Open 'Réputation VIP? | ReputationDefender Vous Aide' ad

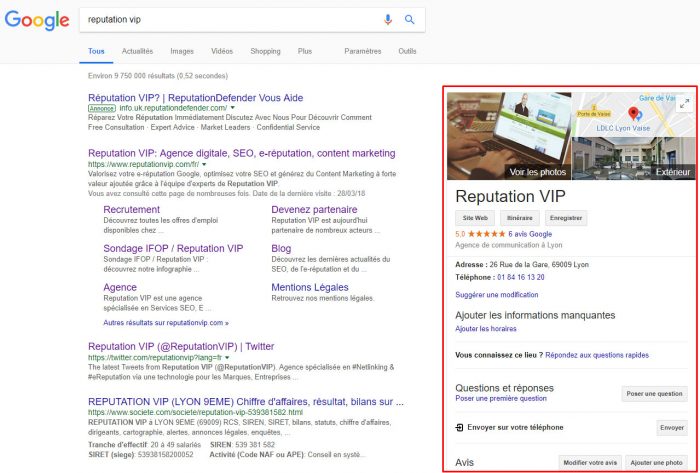196,98
